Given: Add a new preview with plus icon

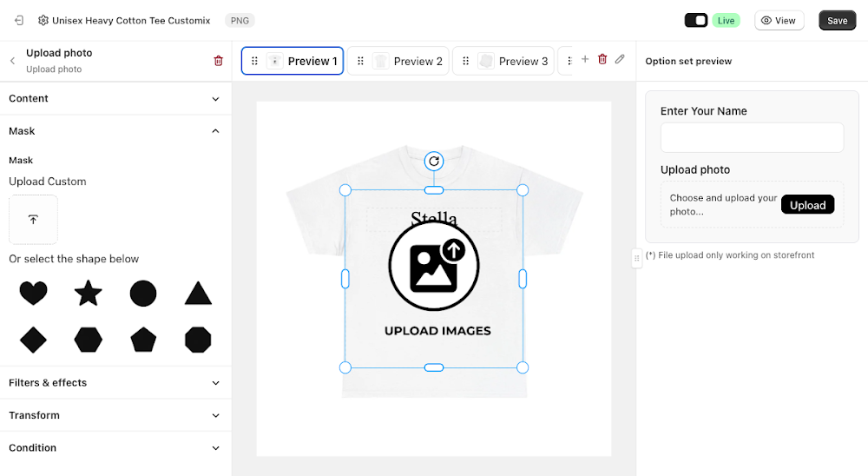Looking at the screenshot, I should 584,59.
